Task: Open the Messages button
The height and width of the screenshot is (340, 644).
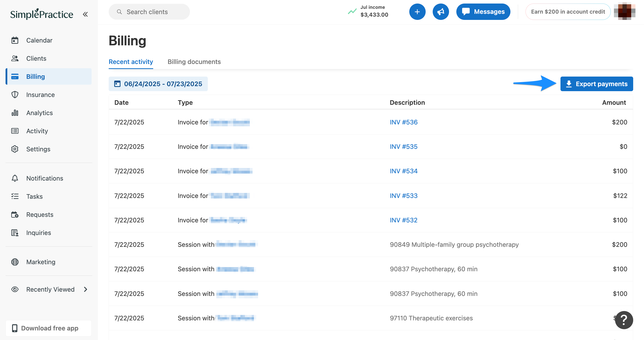Action: tap(483, 12)
